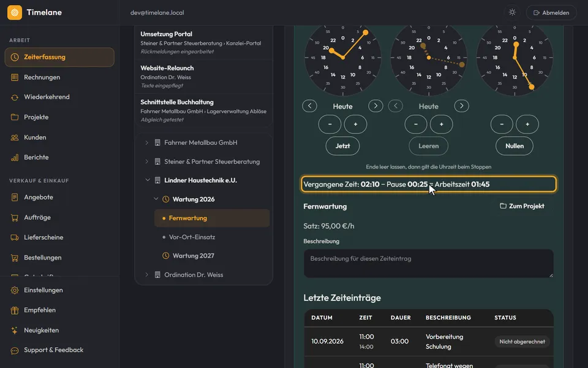Screen dimensions: 588x368
Task: Click the Beschreibung text field
Action: tap(428, 263)
